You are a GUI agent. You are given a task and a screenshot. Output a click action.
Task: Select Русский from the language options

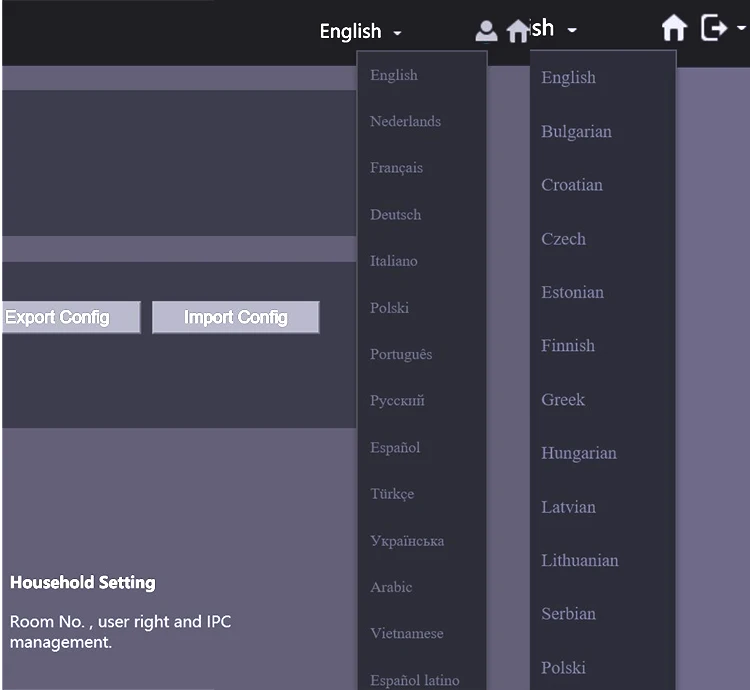pos(397,401)
